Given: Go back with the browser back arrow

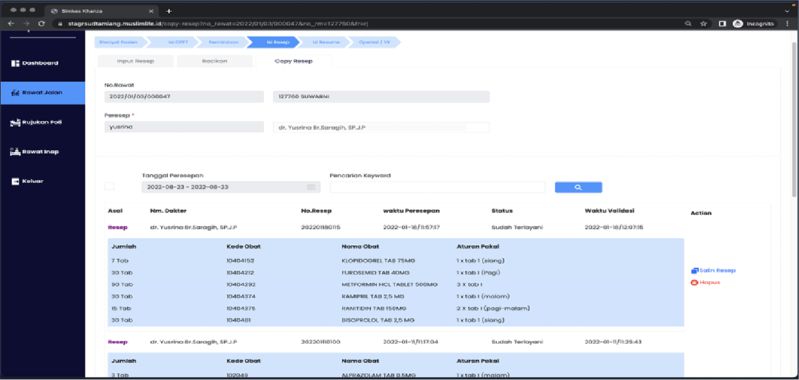Looking at the screenshot, I should [11, 23].
